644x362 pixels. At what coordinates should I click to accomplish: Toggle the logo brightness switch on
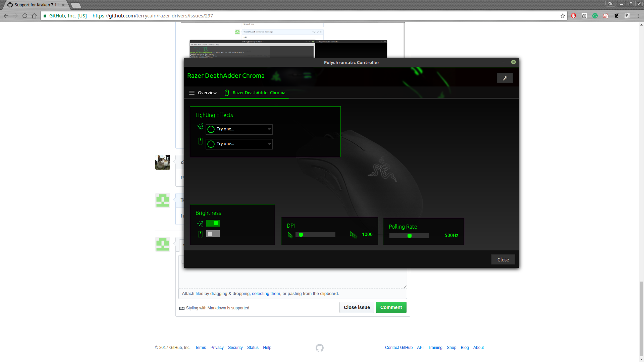coord(213,223)
